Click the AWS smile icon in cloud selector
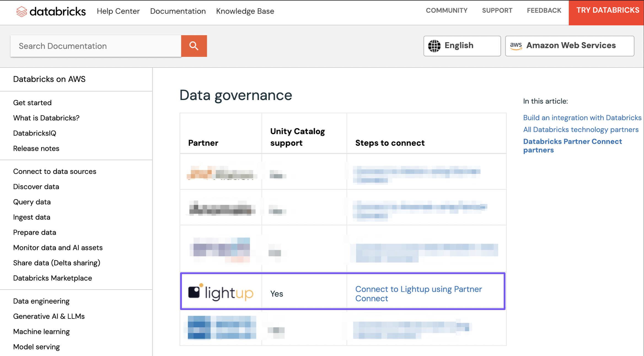The width and height of the screenshot is (644, 356). 516,45
